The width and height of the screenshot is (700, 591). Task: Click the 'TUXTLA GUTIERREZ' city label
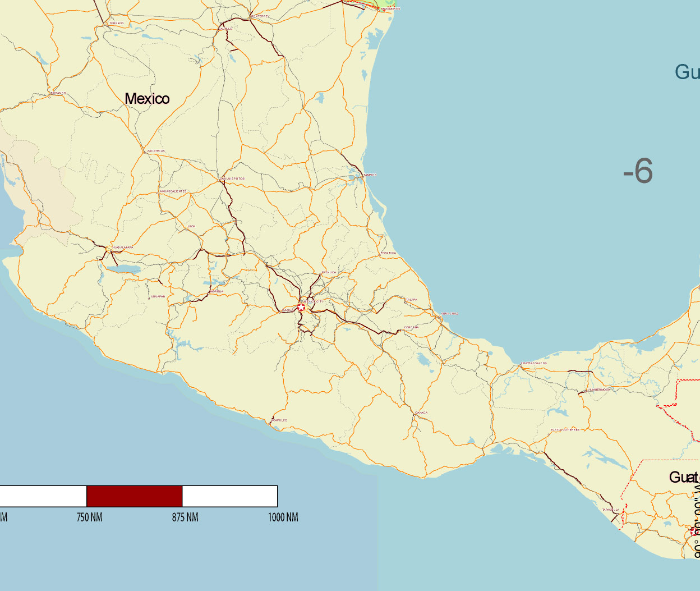click(565, 430)
